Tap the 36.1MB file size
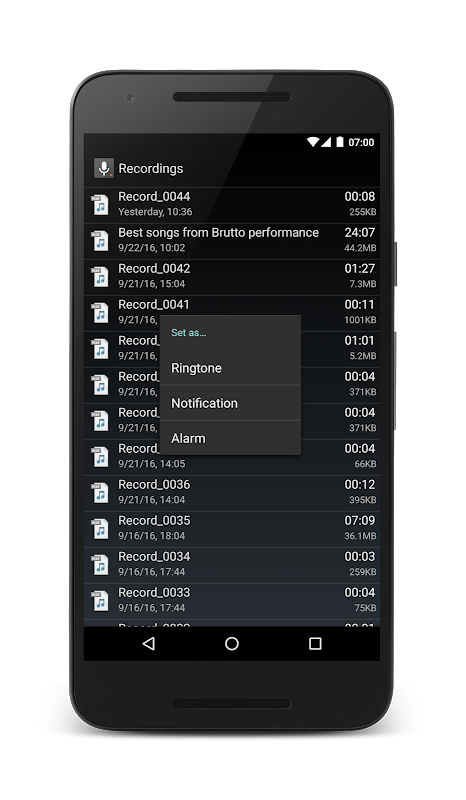The width and height of the screenshot is (466, 800). 360,536
